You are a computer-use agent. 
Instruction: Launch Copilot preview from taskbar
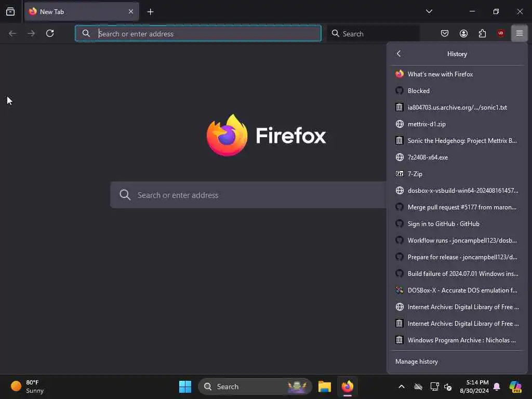coord(515,387)
